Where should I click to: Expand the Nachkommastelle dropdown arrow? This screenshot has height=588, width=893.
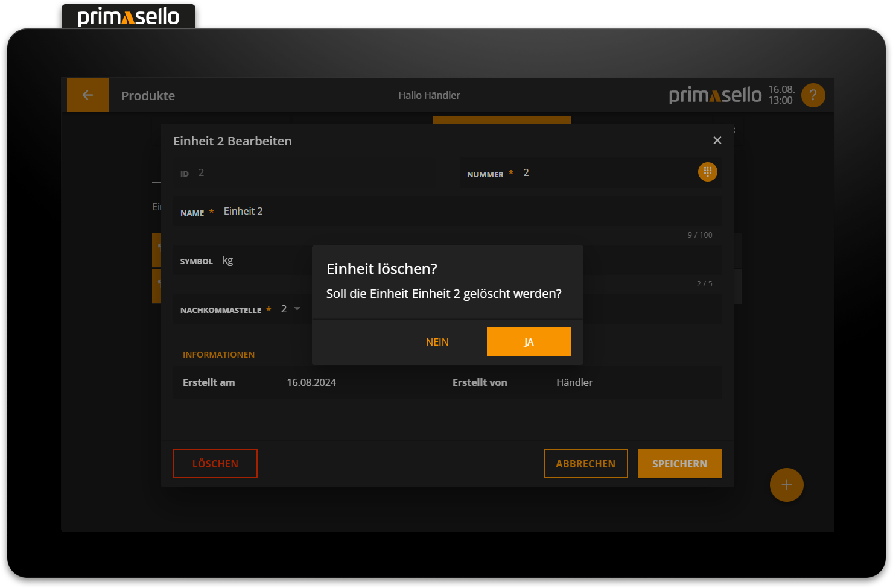297,309
